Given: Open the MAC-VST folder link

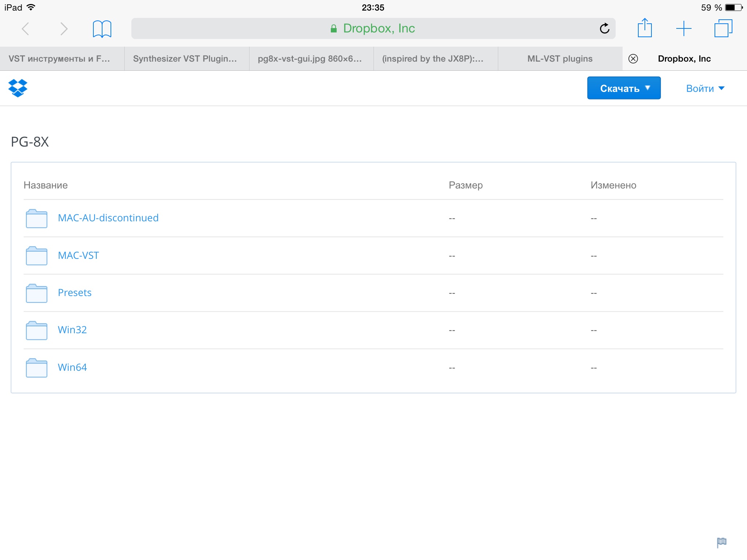Looking at the screenshot, I should (78, 256).
